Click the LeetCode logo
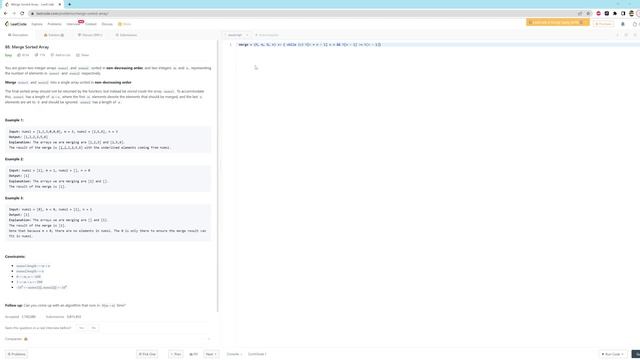This screenshot has height=360, width=640. [16, 24]
